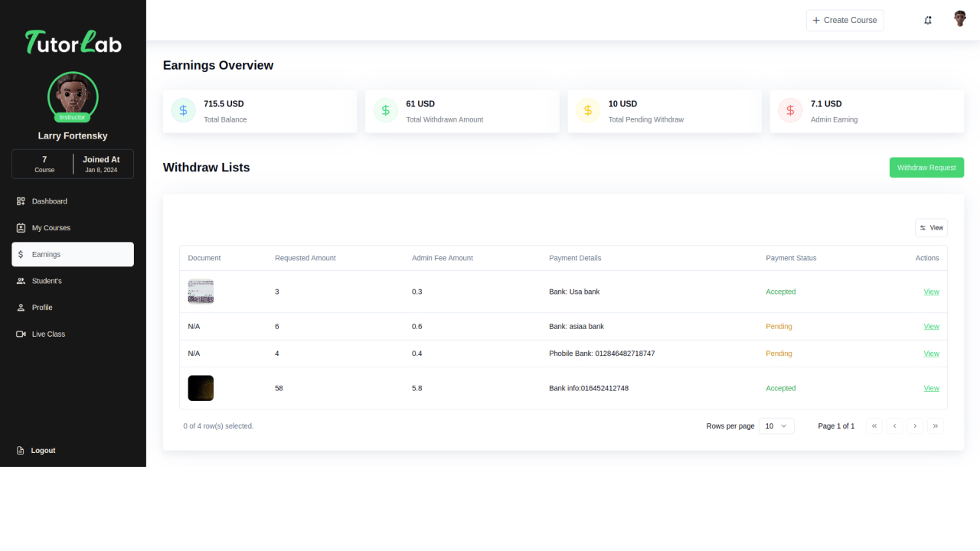Click the Earnings dollar icon in sidebar
This screenshot has width=980, height=551.
tap(19, 254)
